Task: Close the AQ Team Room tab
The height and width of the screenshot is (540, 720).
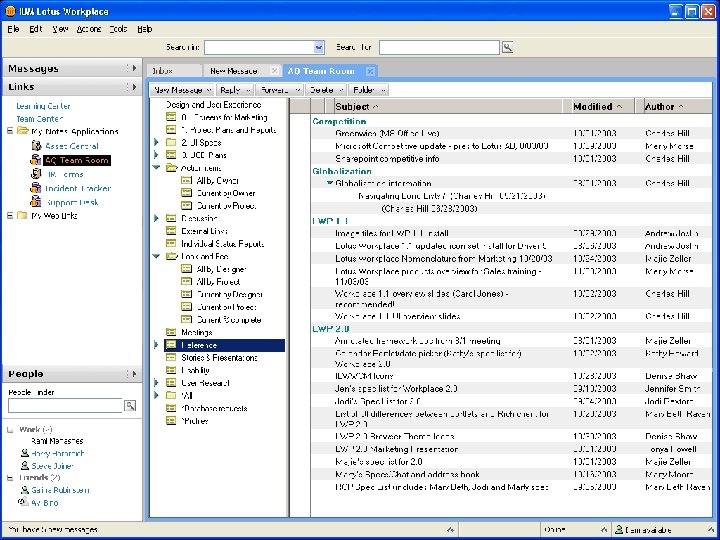Action: tap(369, 71)
